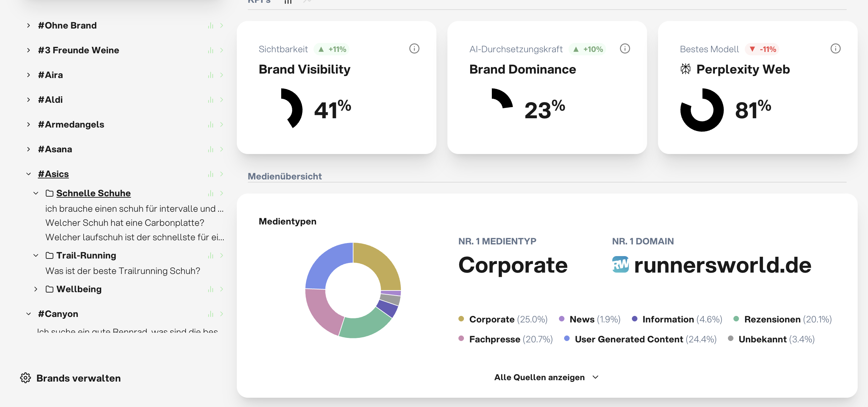Open Welcher Schuh hat eine Carbonplatte? prompt

pos(125,223)
